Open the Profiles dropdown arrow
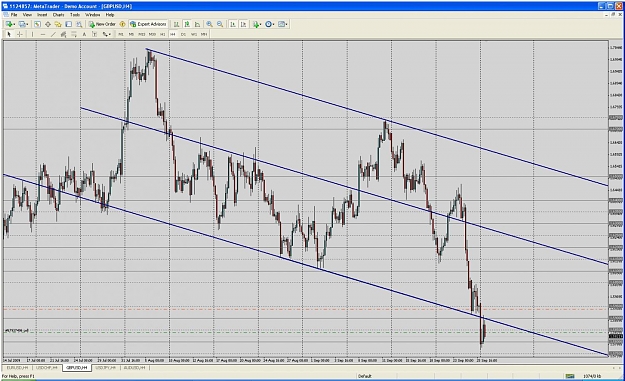 [x=28, y=24]
